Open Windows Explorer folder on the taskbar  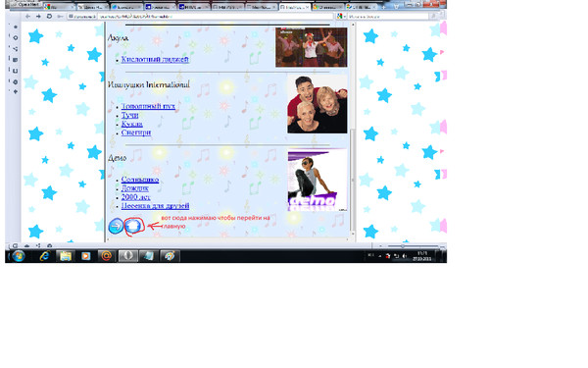(66, 256)
